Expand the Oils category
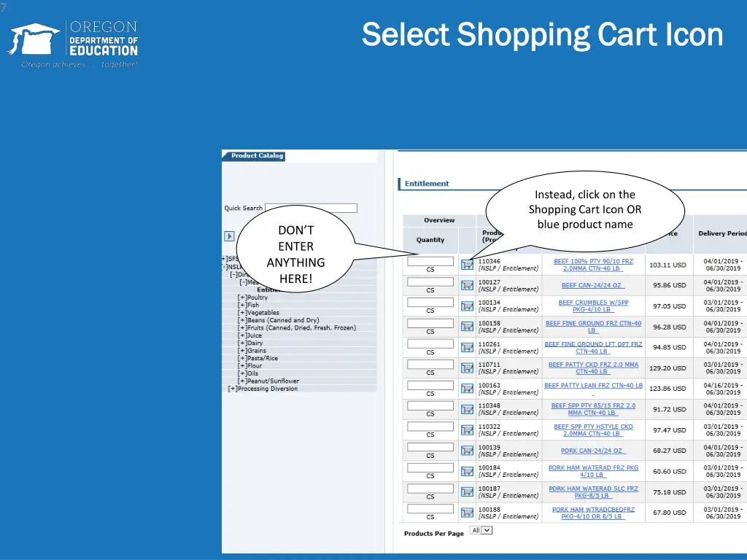The height and width of the screenshot is (560, 747). tap(242, 373)
